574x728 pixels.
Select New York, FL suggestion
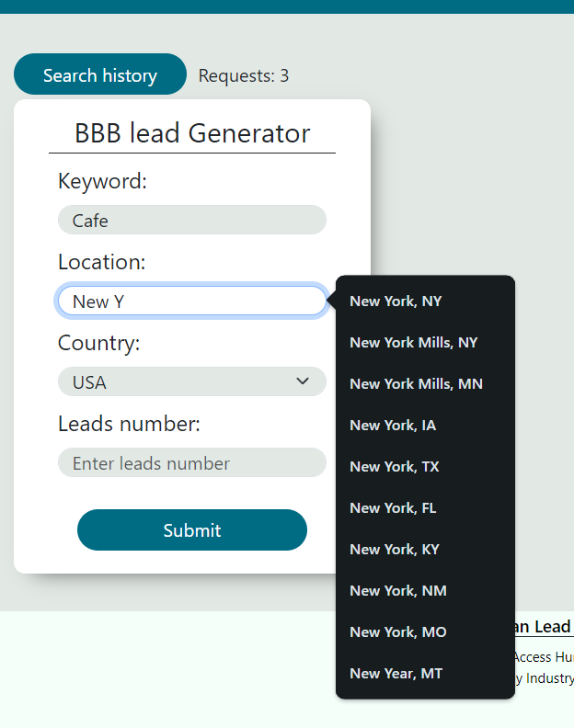coord(393,508)
